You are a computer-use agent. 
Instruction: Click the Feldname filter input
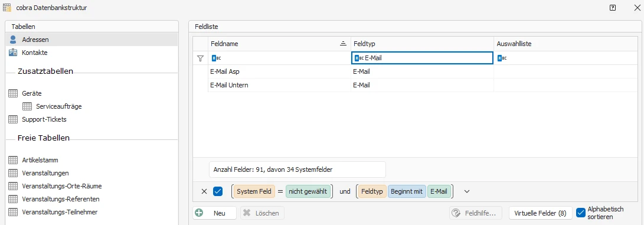coord(279,58)
